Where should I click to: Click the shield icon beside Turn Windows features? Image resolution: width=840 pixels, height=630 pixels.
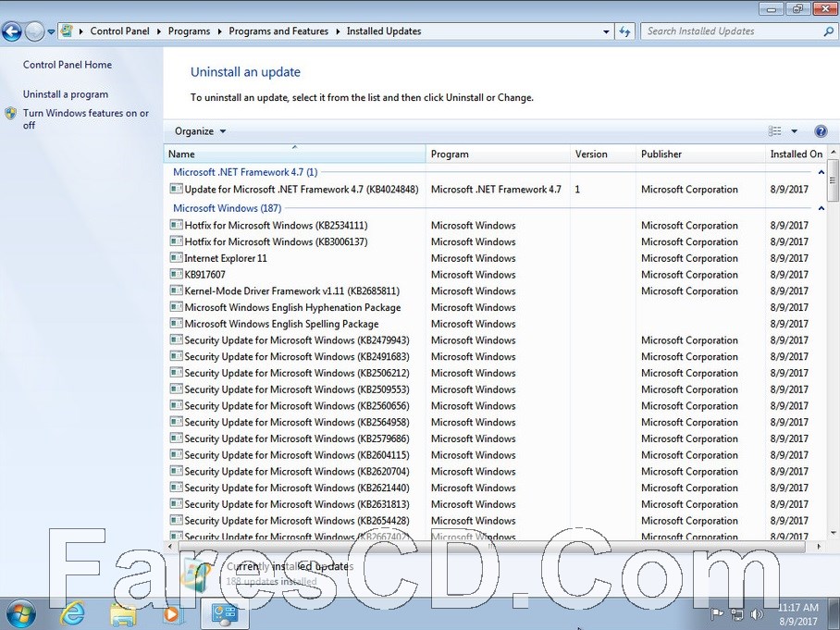[x=11, y=114]
